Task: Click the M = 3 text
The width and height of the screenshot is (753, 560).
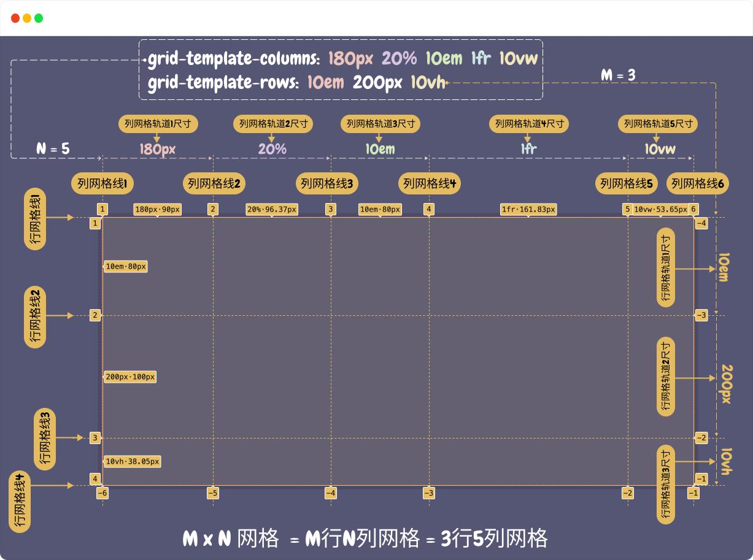Action: coord(618,75)
